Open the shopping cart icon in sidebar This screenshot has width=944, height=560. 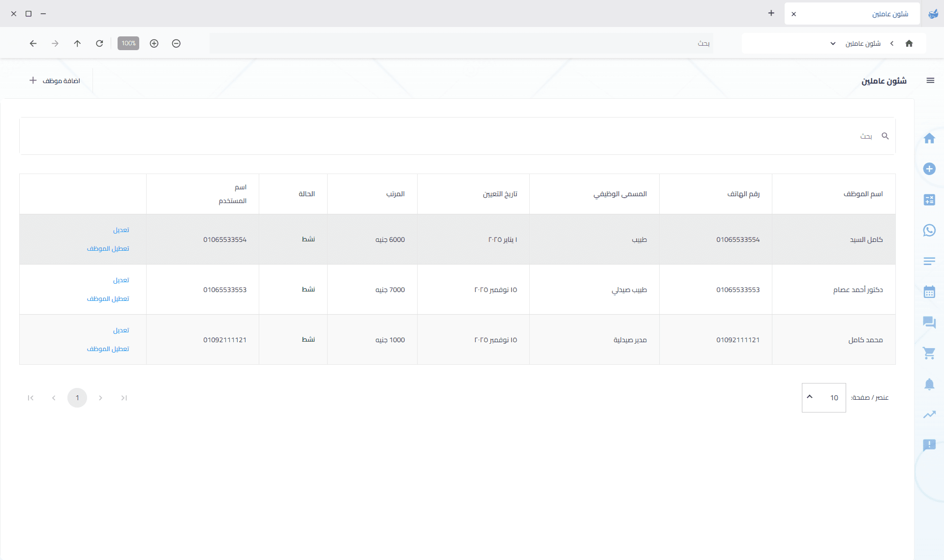pyautogui.click(x=929, y=353)
